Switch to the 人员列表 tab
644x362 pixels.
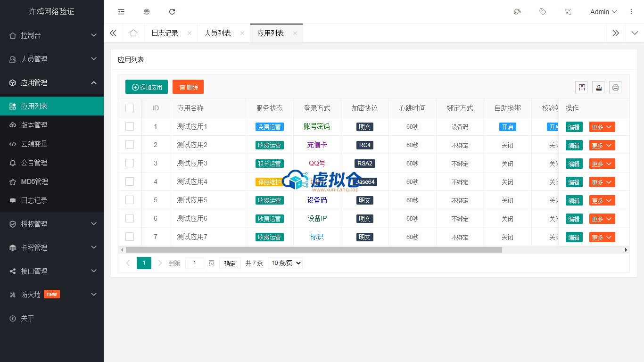coord(217,33)
